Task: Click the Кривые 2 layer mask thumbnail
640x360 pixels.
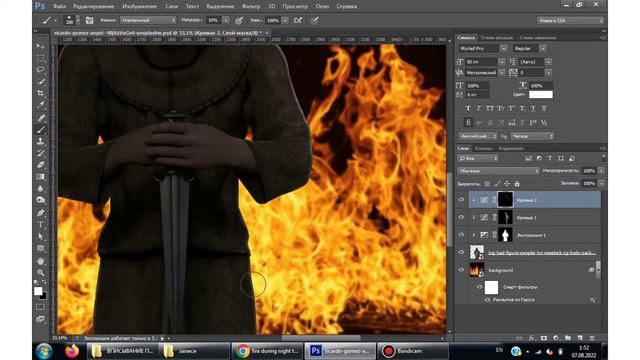Action: pos(505,200)
